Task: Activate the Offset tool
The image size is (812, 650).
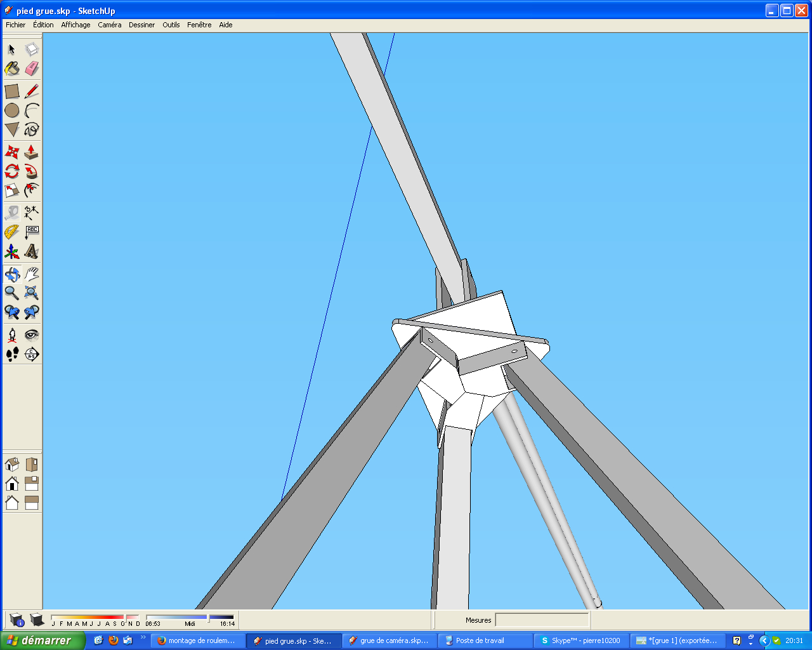Action: [x=32, y=190]
